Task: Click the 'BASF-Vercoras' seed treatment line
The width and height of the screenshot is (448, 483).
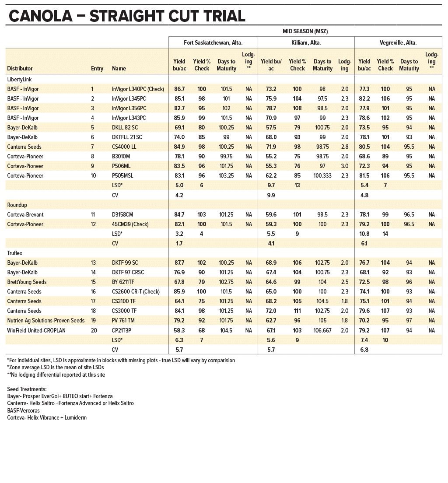Action: [x=24, y=410]
